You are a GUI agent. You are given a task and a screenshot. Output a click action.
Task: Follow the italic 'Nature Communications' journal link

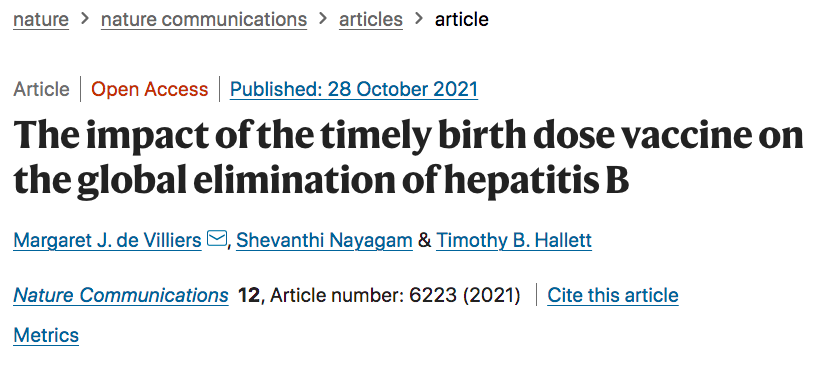coord(121,295)
